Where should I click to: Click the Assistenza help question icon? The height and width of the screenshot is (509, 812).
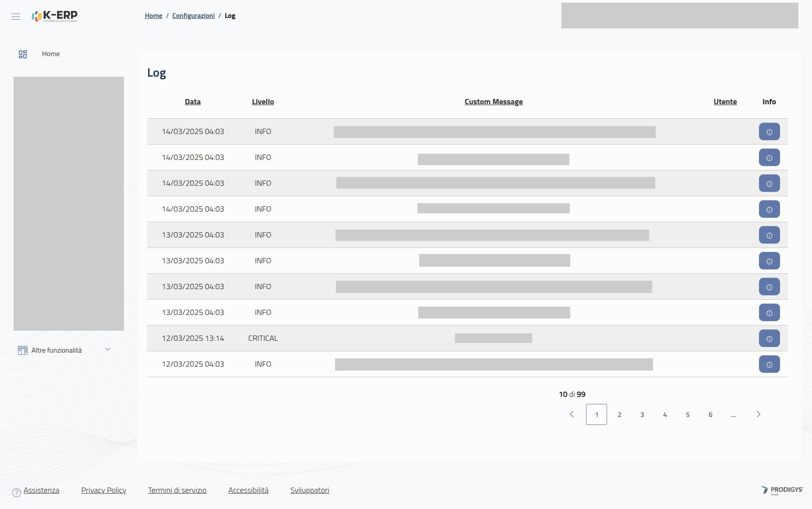[17, 492]
